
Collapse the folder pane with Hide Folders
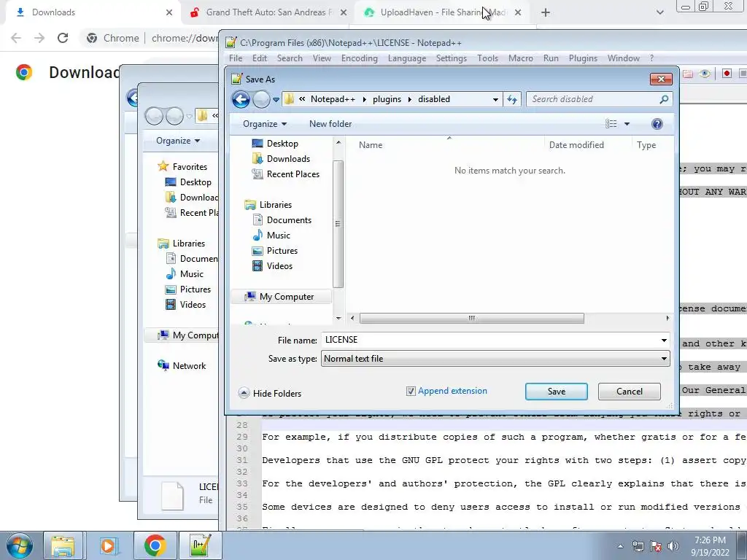(270, 393)
